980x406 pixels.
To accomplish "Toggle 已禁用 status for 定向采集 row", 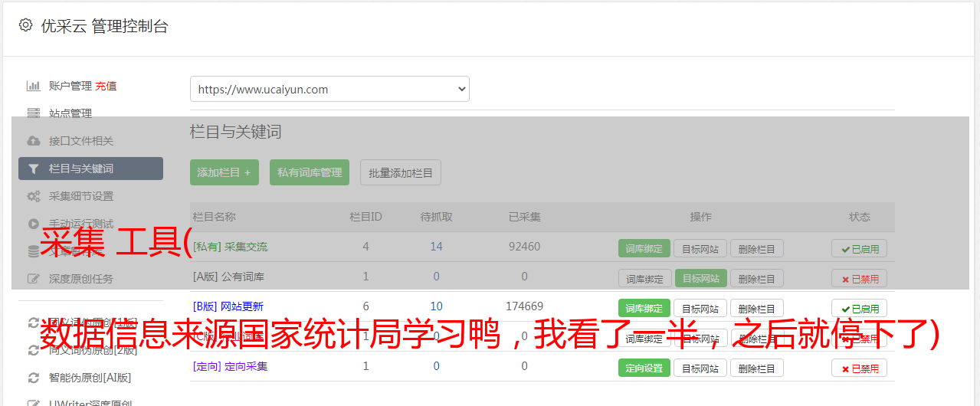I will coord(859,368).
